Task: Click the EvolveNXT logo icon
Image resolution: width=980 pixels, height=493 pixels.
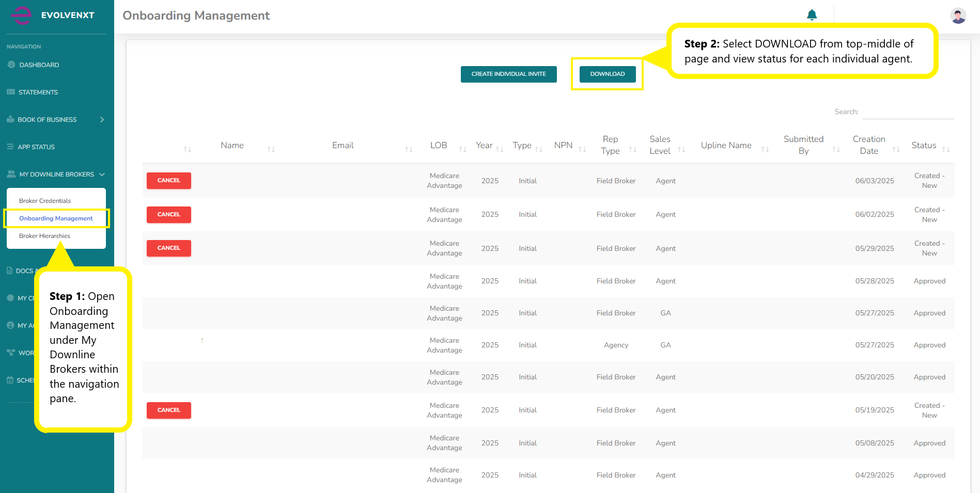Action: coord(21,15)
